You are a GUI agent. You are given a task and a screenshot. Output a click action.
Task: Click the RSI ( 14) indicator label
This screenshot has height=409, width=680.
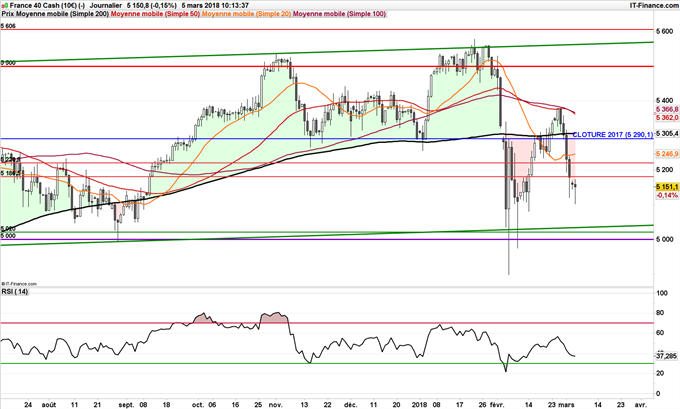point(15,291)
